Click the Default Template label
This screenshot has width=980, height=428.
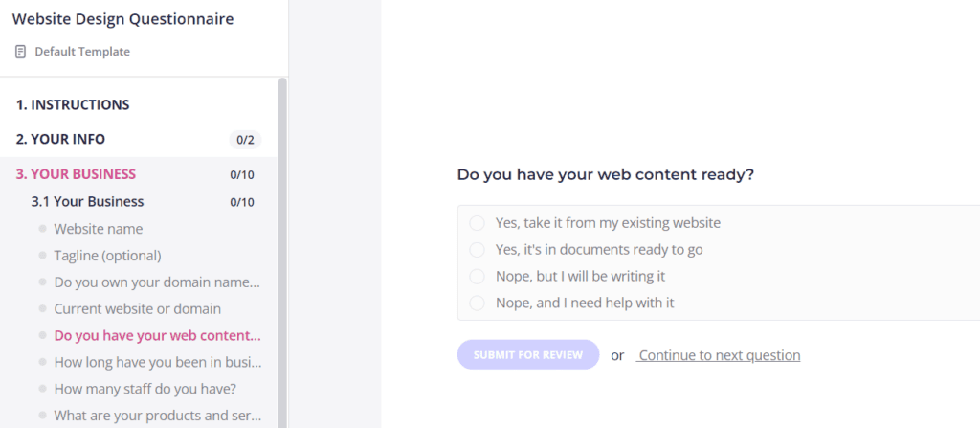(82, 52)
